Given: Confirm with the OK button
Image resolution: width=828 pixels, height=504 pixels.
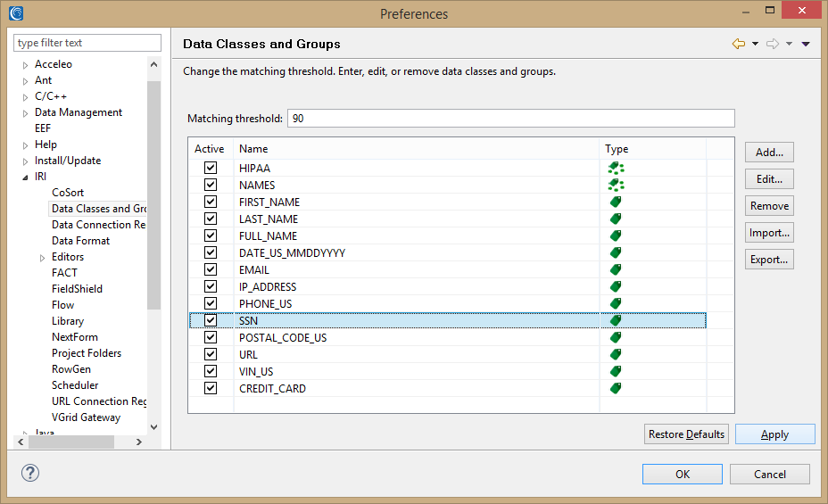Looking at the screenshot, I should tap(683, 474).
